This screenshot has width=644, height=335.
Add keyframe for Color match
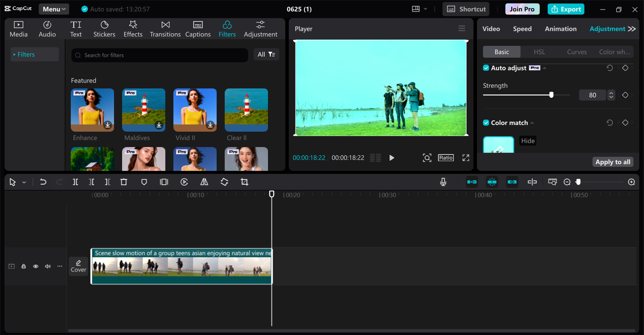point(625,123)
